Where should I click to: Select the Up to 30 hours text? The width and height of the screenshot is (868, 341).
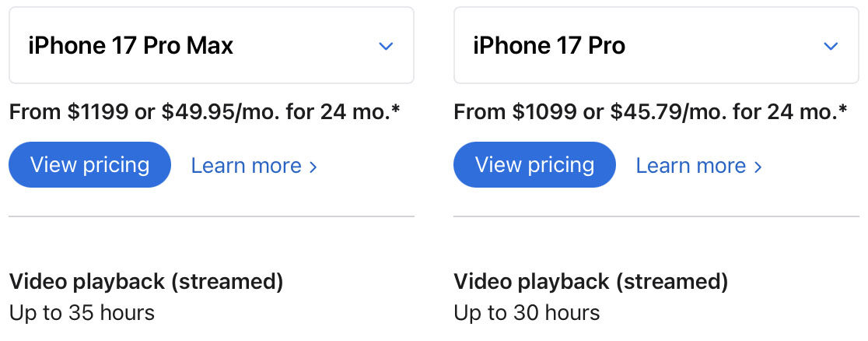tap(527, 313)
